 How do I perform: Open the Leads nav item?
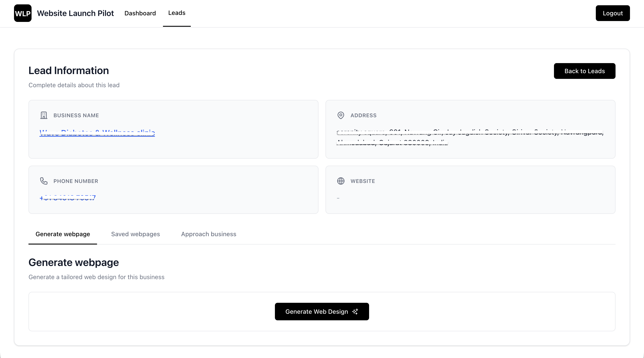click(x=177, y=13)
